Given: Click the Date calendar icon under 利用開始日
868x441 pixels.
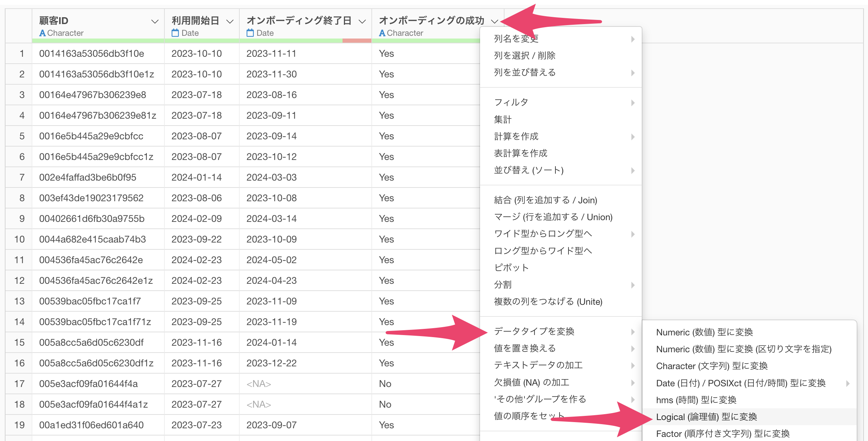Looking at the screenshot, I should pos(175,33).
